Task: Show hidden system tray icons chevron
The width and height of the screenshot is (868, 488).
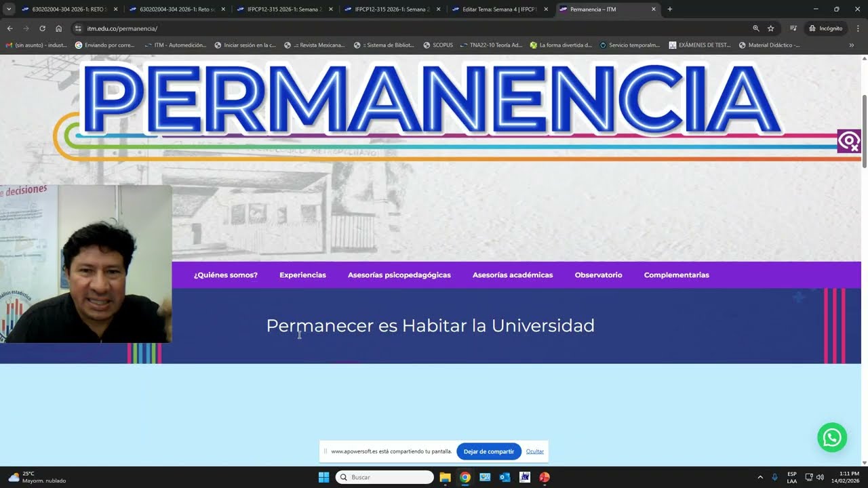Action: click(x=760, y=477)
